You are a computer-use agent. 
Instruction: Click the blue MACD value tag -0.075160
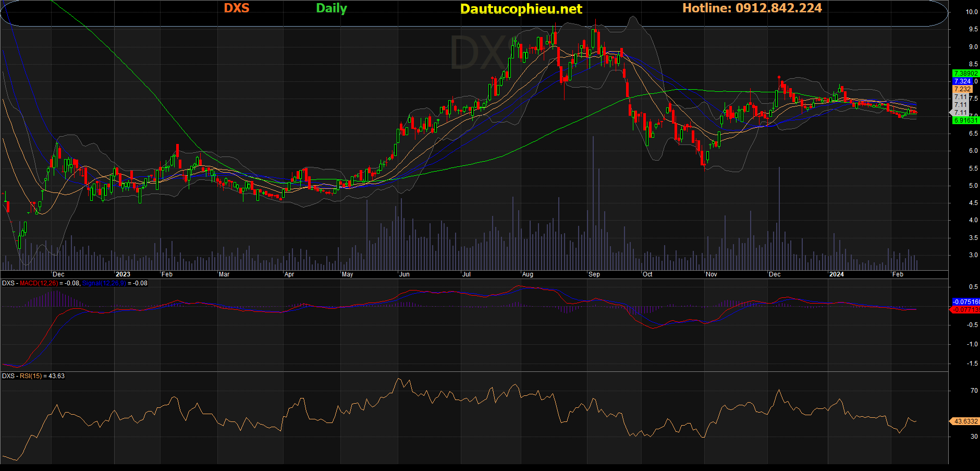(965, 302)
